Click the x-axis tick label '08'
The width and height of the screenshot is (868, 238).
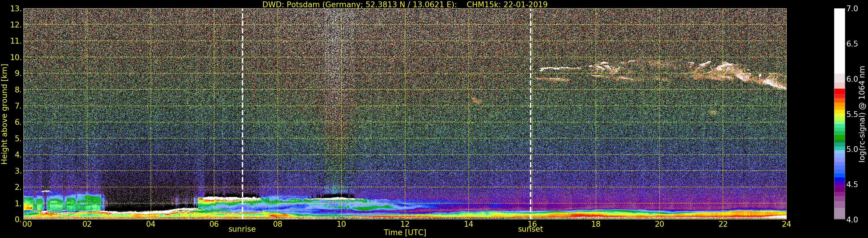pos(278,224)
